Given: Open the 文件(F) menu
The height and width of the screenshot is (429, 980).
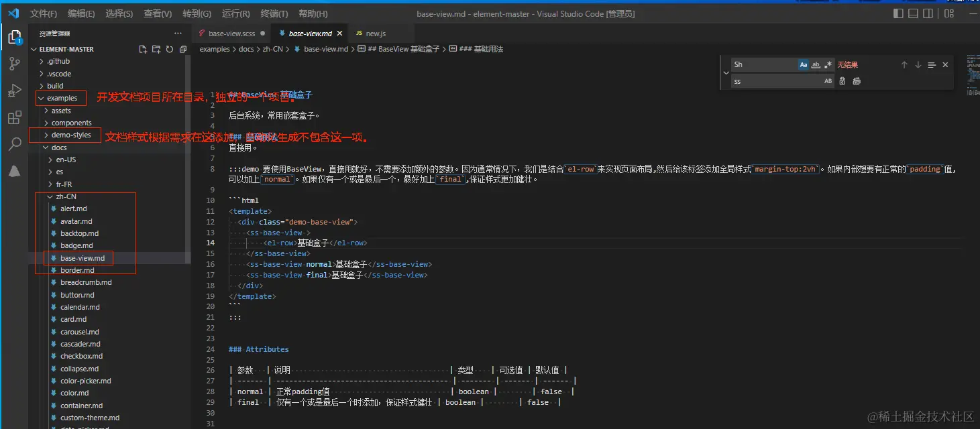Looking at the screenshot, I should tap(44, 13).
